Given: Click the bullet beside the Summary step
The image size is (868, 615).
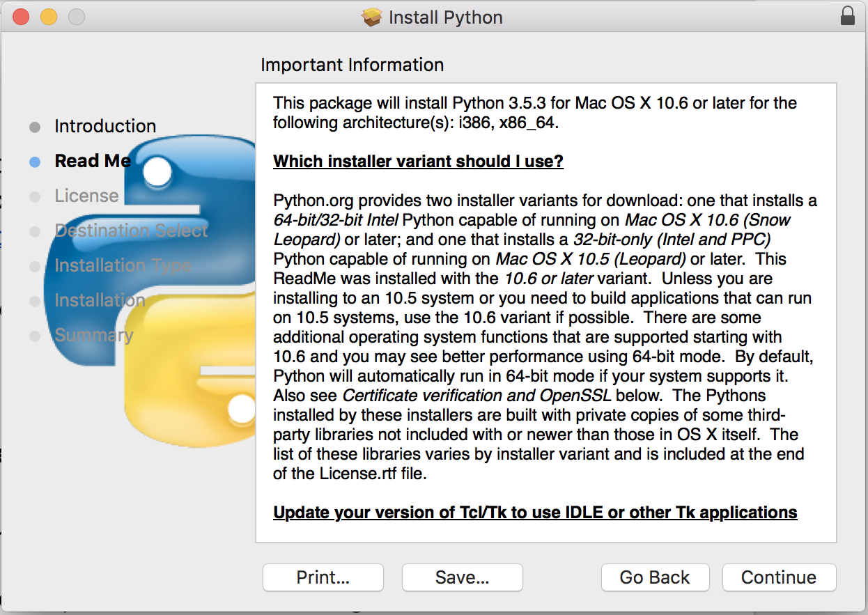Looking at the screenshot, I should pyautogui.click(x=35, y=336).
